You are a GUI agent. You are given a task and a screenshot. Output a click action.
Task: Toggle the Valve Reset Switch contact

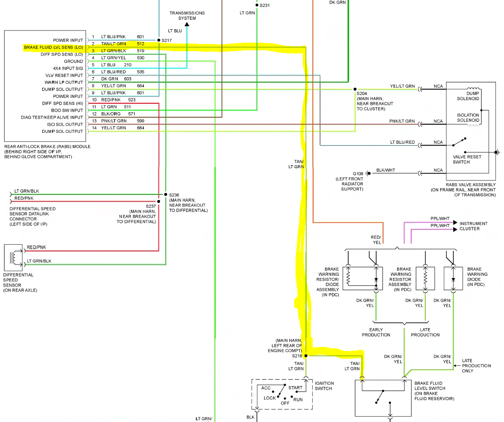coord(459,143)
